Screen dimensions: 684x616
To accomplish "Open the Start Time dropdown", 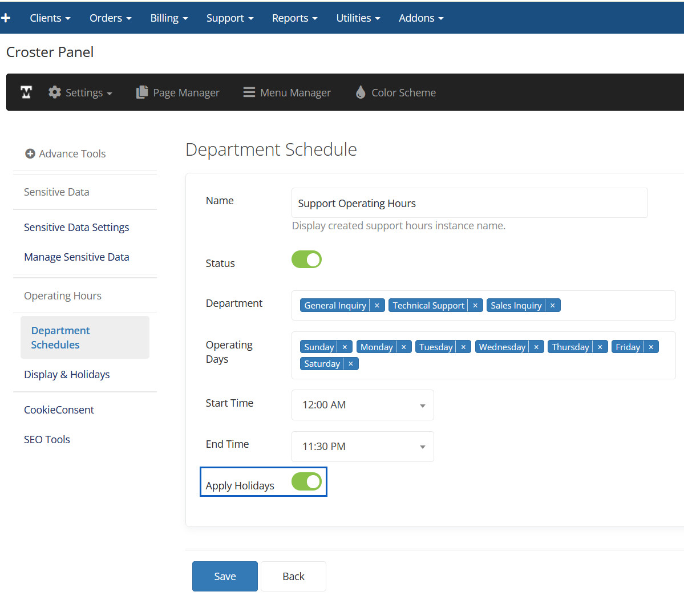I will (x=362, y=405).
